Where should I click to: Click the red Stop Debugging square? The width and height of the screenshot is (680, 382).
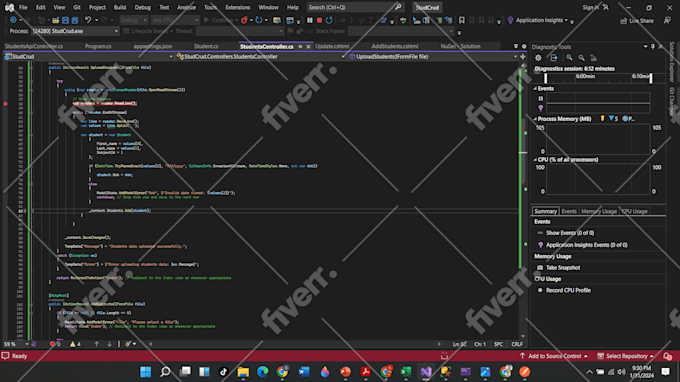[x=319, y=20]
